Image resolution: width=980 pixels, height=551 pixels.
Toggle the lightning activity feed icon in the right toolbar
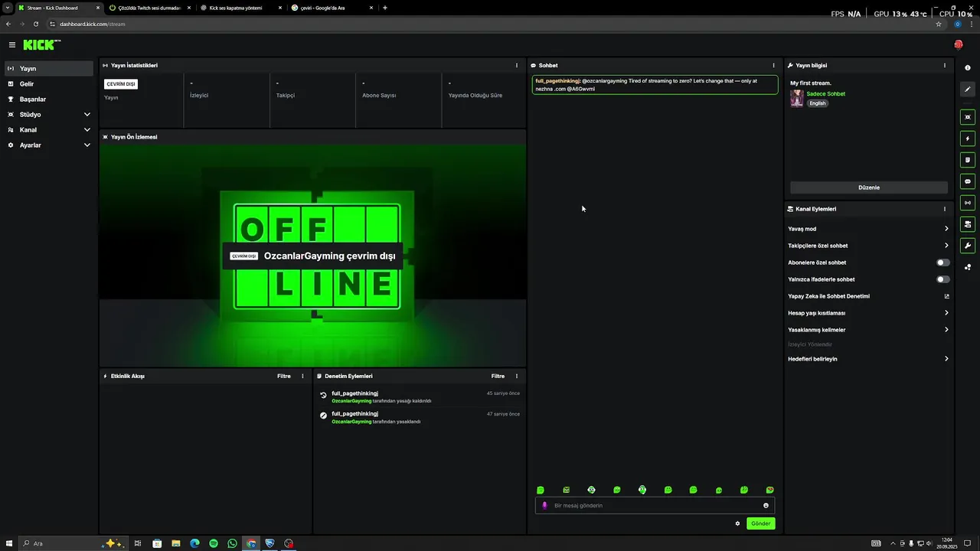(968, 139)
